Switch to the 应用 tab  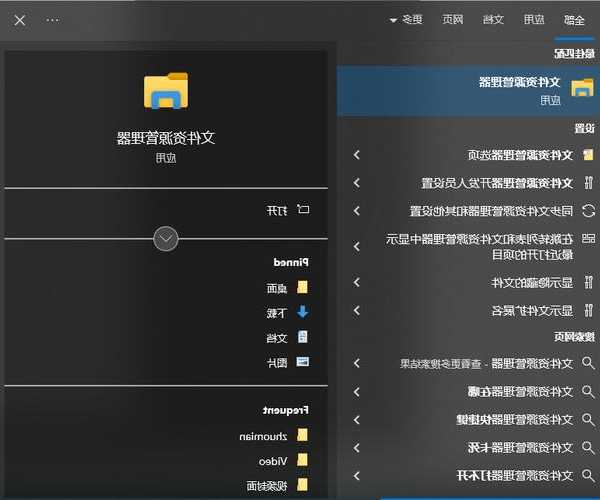click(534, 19)
